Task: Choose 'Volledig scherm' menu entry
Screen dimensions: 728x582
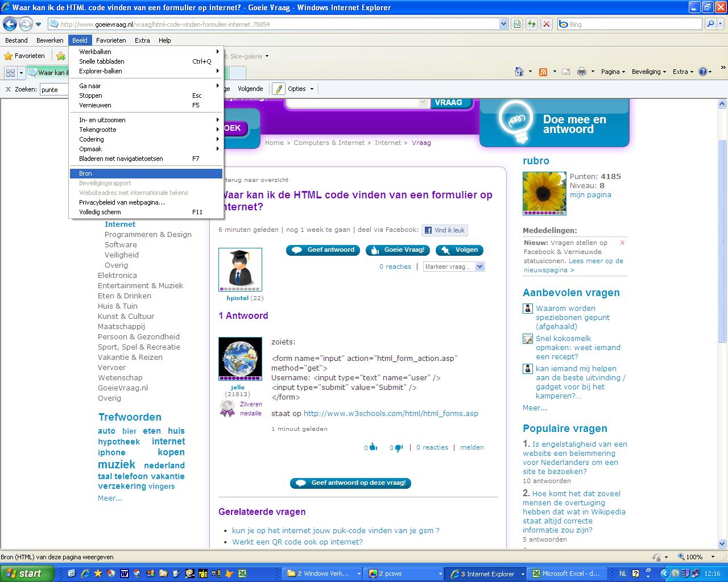Action: tap(100, 212)
